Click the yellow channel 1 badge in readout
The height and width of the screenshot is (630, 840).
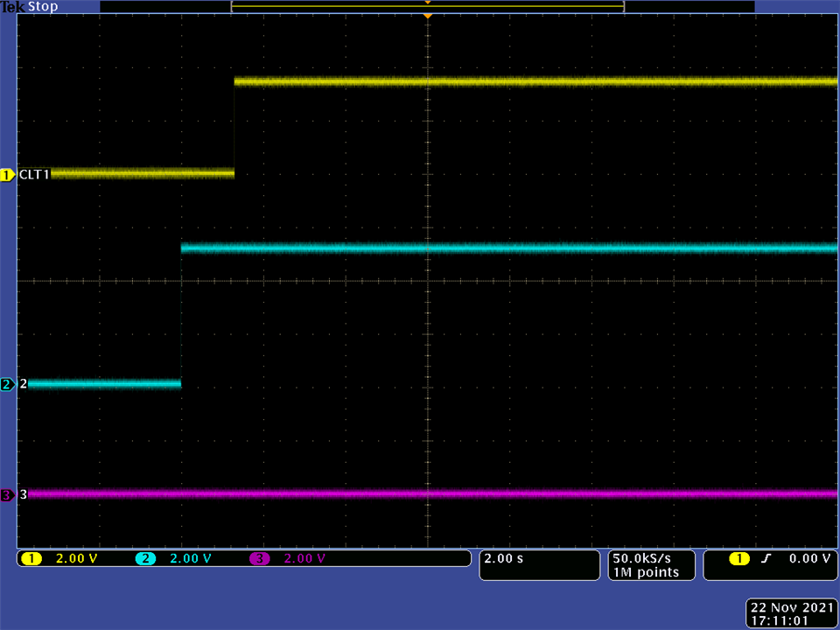[x=31, y=559]
